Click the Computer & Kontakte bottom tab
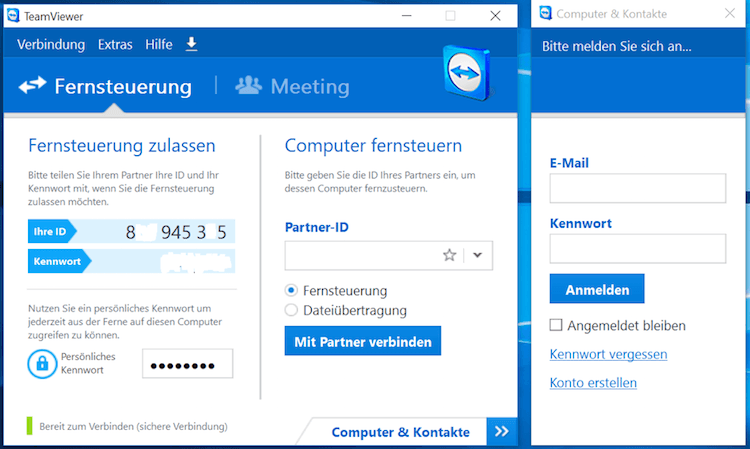The height and width of the screenshot is (449, 750). pyautogui.click(x=400, y=432)
